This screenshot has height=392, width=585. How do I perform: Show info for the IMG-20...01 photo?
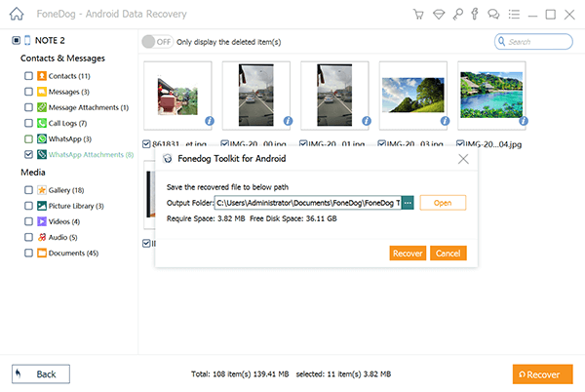[367, 121]
